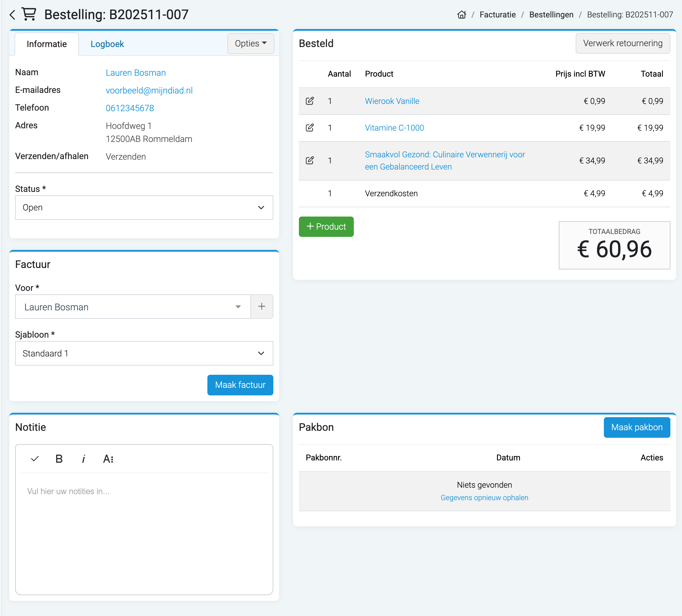Screen dimensions: 682x616
Task: Edit the Wierook Vanille order line
Action: pyautogui.click(x=310, y=101)
